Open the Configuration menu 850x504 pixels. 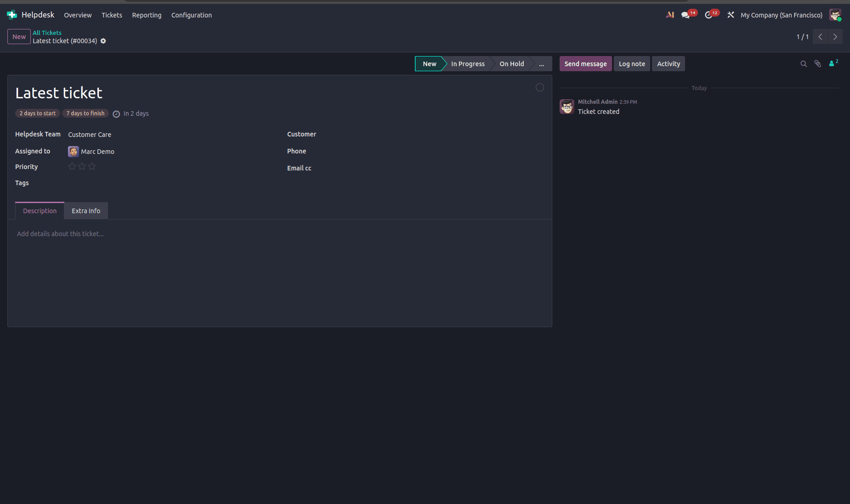192,15
